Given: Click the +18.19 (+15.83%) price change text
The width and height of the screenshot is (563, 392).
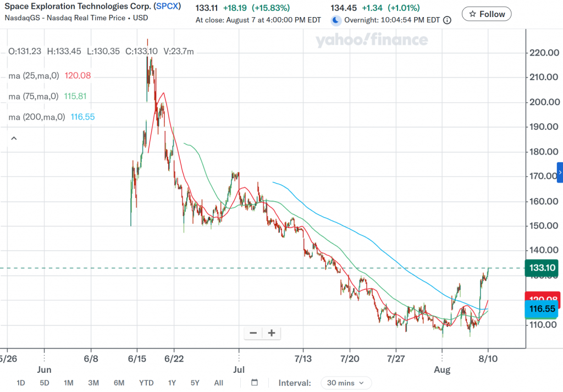Looking at the screenshot, I should (256, 8).
